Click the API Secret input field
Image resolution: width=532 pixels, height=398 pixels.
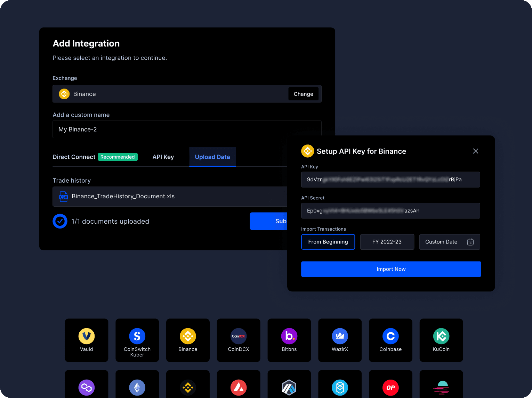tap(390, 211)
